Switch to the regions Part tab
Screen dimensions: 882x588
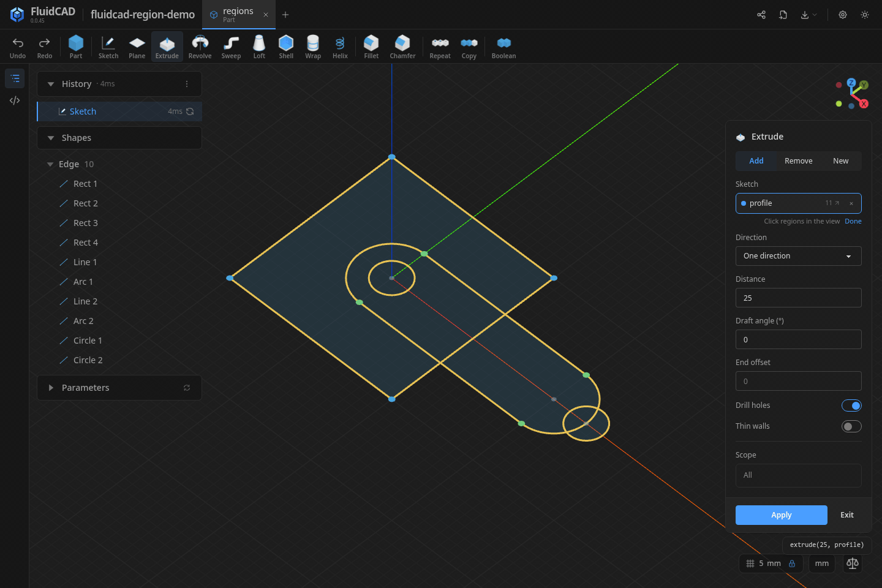pyautogui.click(x=238, y=15)
